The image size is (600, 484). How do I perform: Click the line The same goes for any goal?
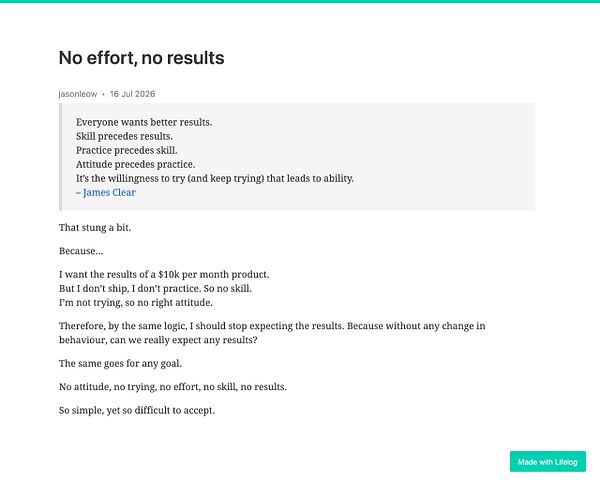coord(120,363)
